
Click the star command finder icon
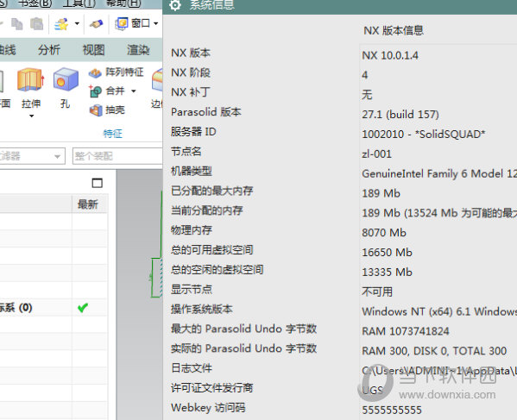coord(61,24)
